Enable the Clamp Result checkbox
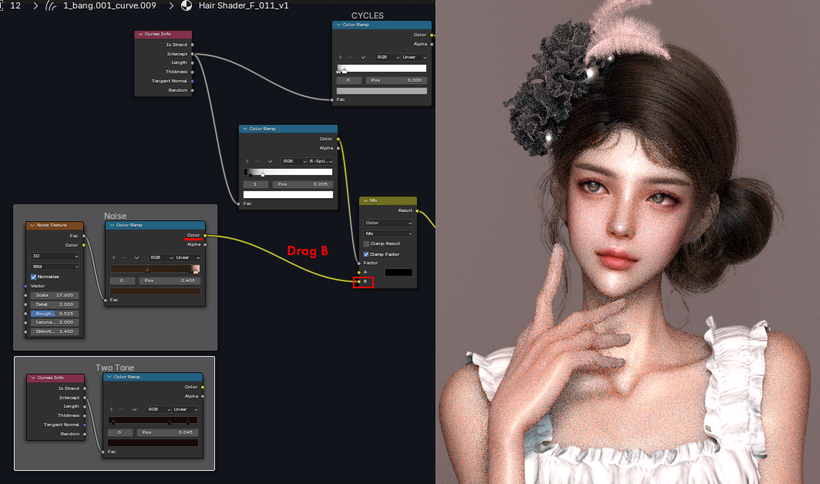Image resolution: width=820 pixels, height=484 pixels. pyautogui.click(x=366, y=244)
